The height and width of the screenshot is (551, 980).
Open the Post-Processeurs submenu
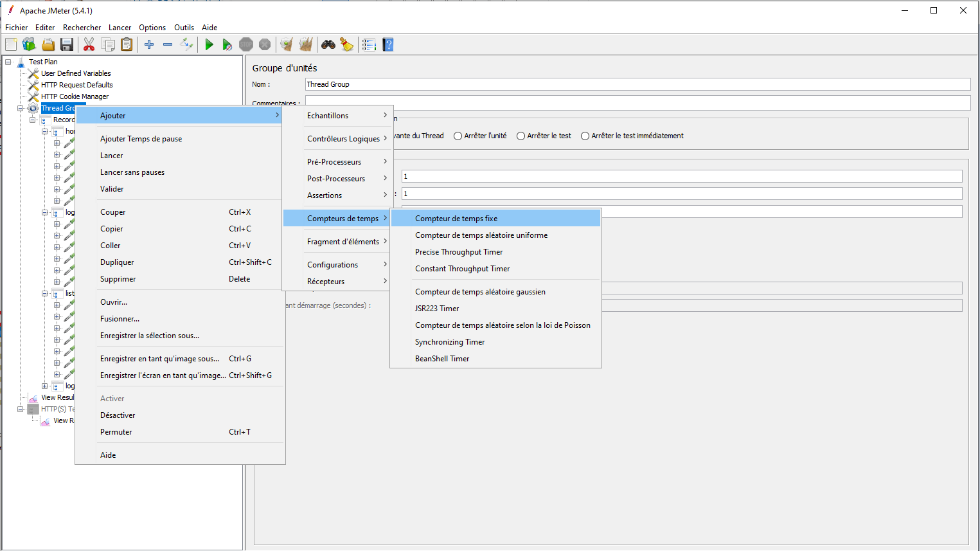338,179
